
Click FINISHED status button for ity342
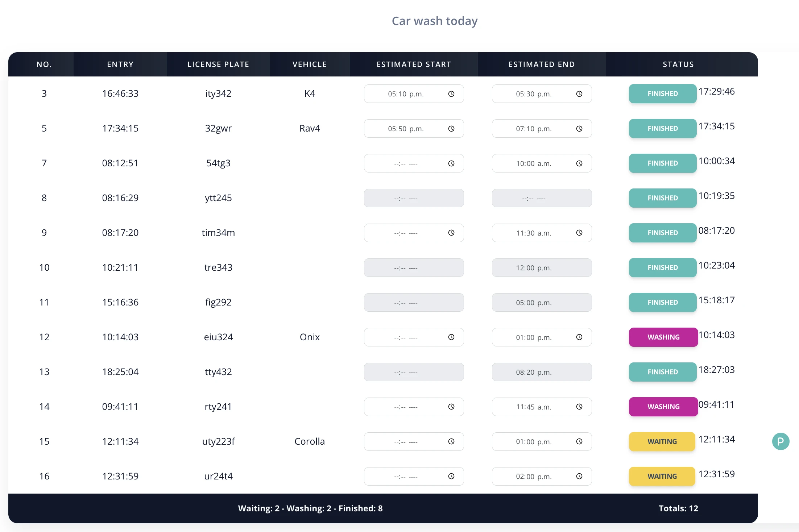662,93
